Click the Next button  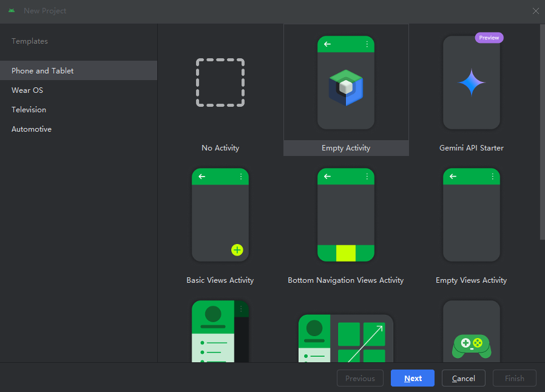click(413, 378)
